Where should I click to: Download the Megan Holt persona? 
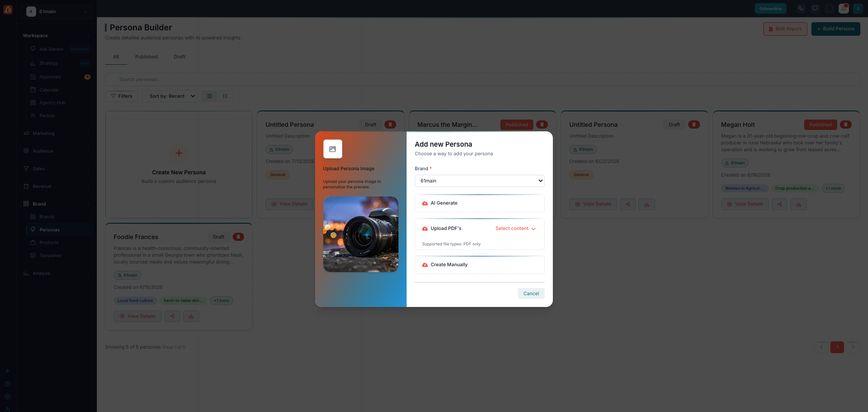798,204
